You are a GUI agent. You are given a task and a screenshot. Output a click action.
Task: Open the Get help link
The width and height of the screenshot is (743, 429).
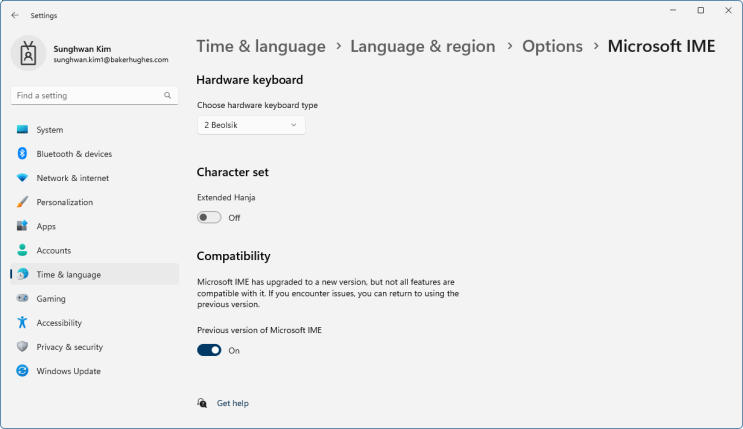[232, 403]
